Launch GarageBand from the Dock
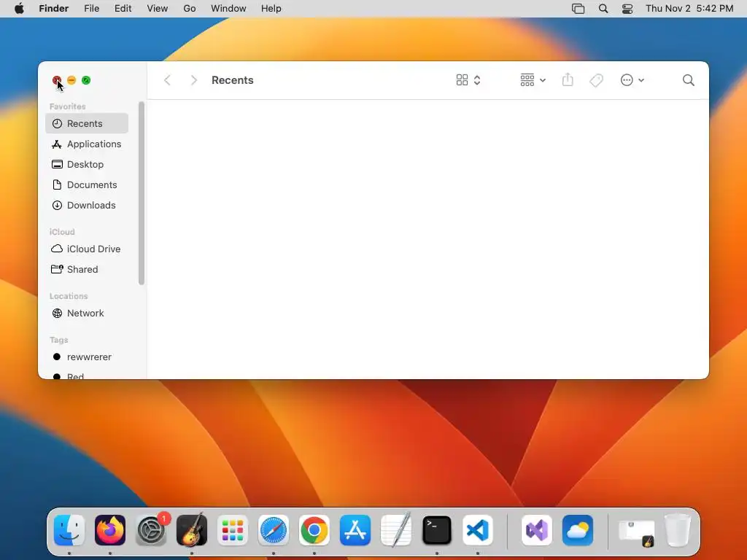The image size is (747, 560). click(x=192, y=530)
